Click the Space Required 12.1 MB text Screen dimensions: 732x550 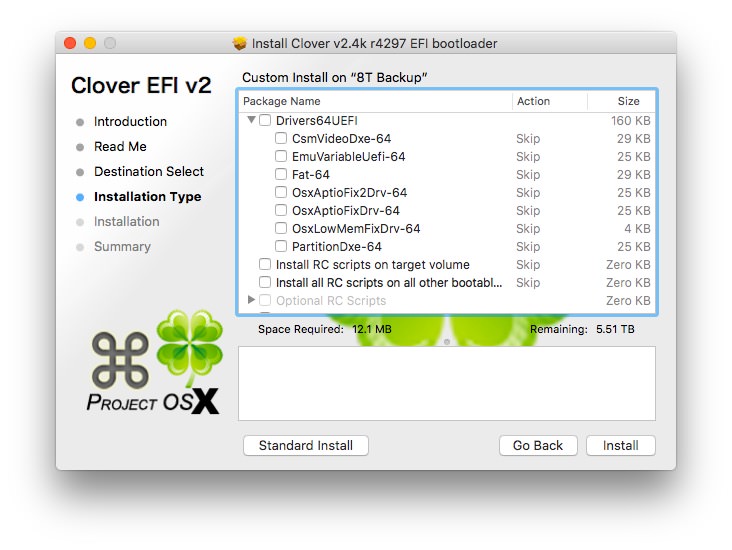tap(324, 329)
